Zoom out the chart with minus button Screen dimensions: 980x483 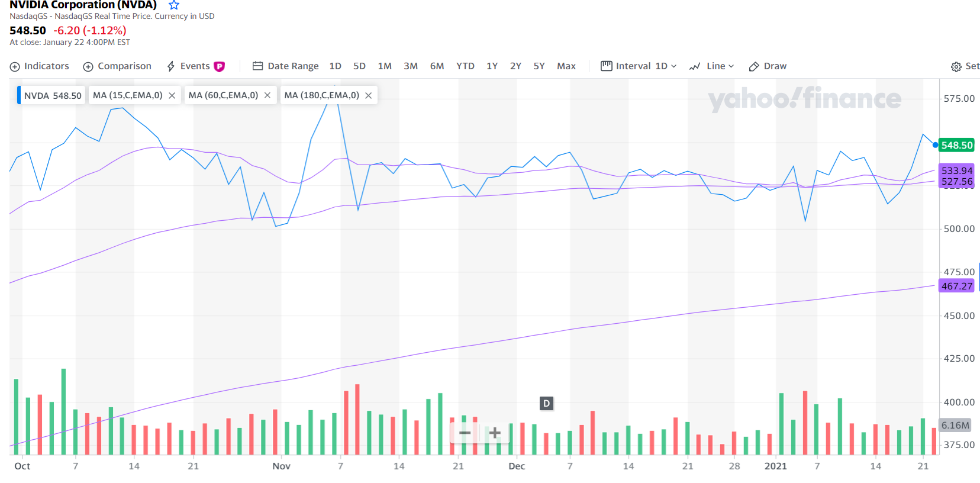click(x=465, y=433)
